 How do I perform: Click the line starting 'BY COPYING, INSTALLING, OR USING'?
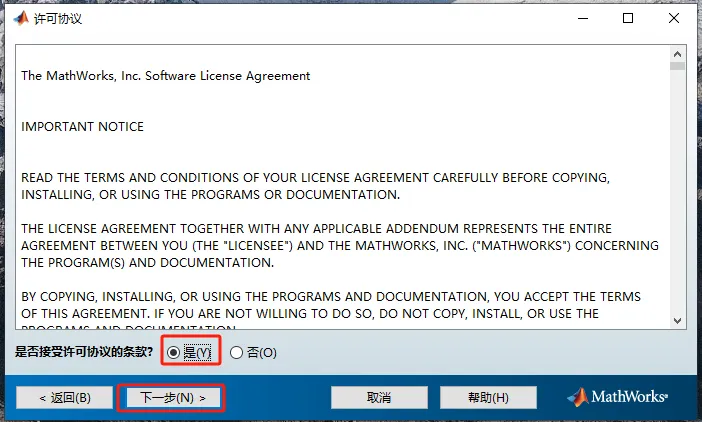[331, 297]
